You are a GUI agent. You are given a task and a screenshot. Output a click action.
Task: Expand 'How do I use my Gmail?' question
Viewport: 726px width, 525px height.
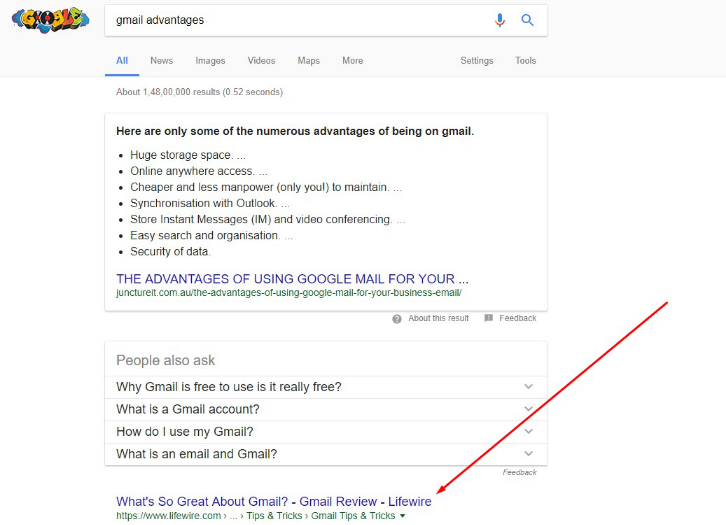(x=528, y=432)
